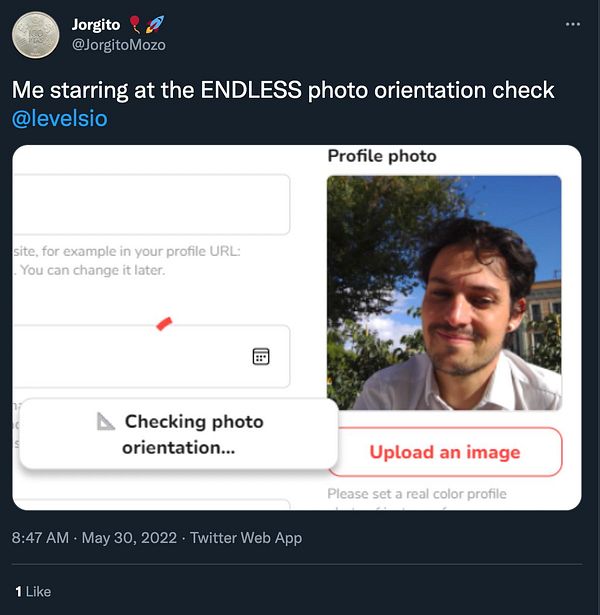Click inside the date input field
Screen dimensions: 600x615
(x=130, y=357)
